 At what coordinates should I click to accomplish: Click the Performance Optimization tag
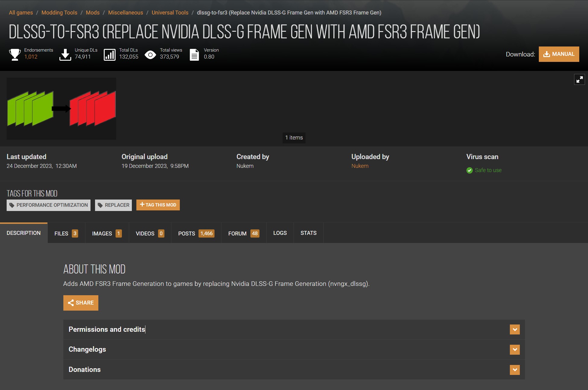[49, 205]
